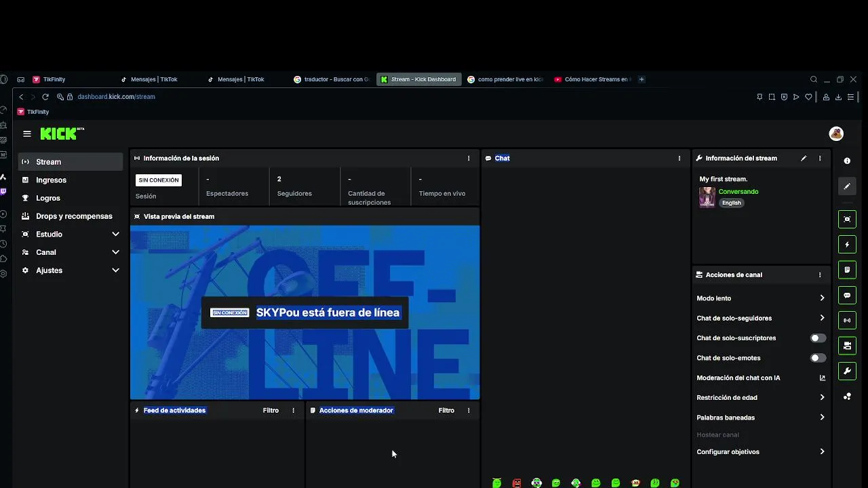Image resolution: width=868 pixels, height=488 pixels.
Task: Click the three-dots cluster icon at rail bottom
Action: click(847, 396)
